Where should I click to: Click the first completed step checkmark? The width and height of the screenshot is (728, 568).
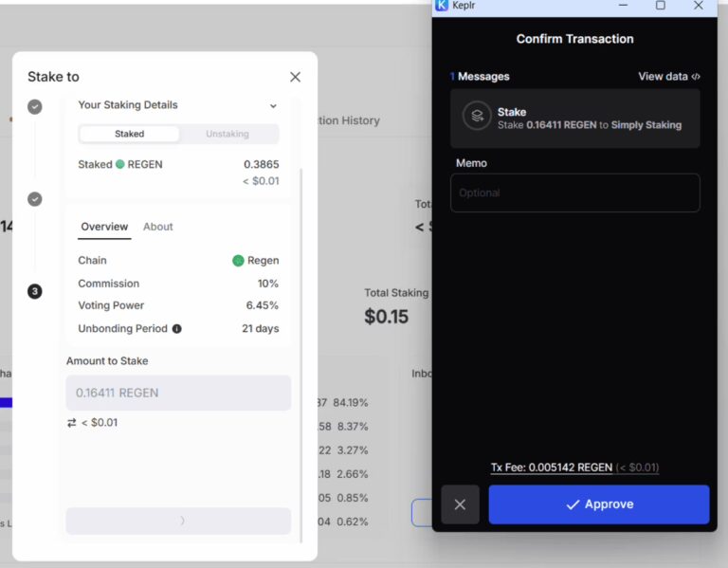pos(35,106)
